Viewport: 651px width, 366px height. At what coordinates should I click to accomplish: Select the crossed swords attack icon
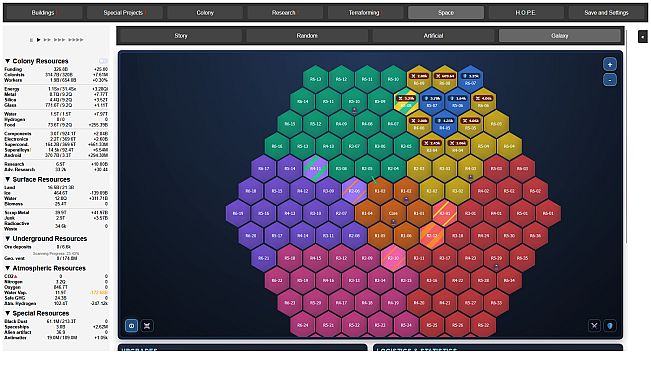(x=594, y=326)
